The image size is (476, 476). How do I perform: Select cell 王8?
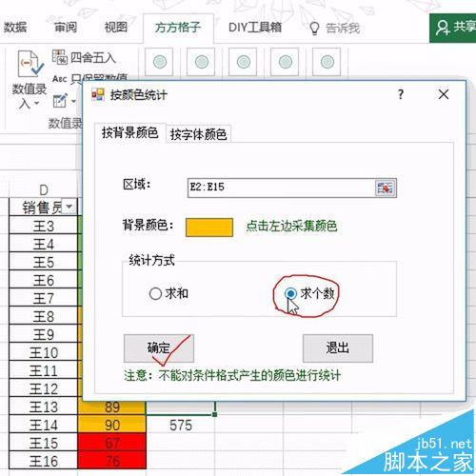coord(44,315)
